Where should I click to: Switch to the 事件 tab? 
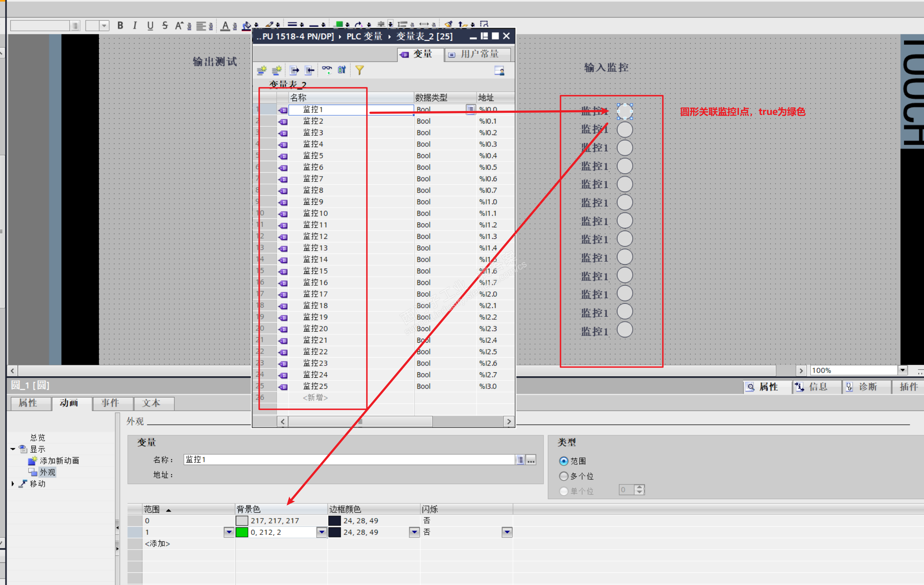point(110,403)
